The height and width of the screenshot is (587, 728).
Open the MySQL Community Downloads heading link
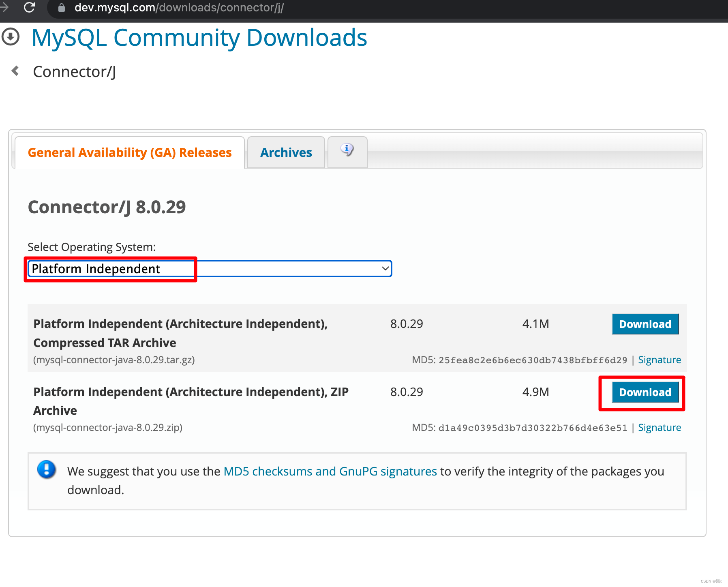click(x=199, y=38)
